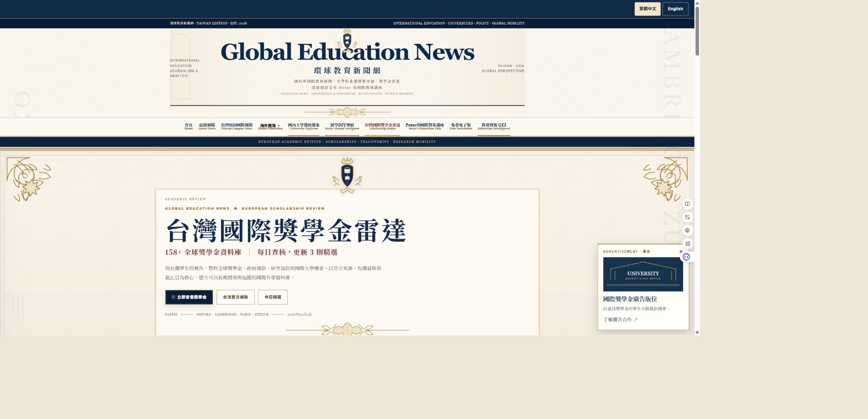Click the 每日查核，更新 3 則精選 text
This screenshot has height=419, width=868.
click(297, 252)
